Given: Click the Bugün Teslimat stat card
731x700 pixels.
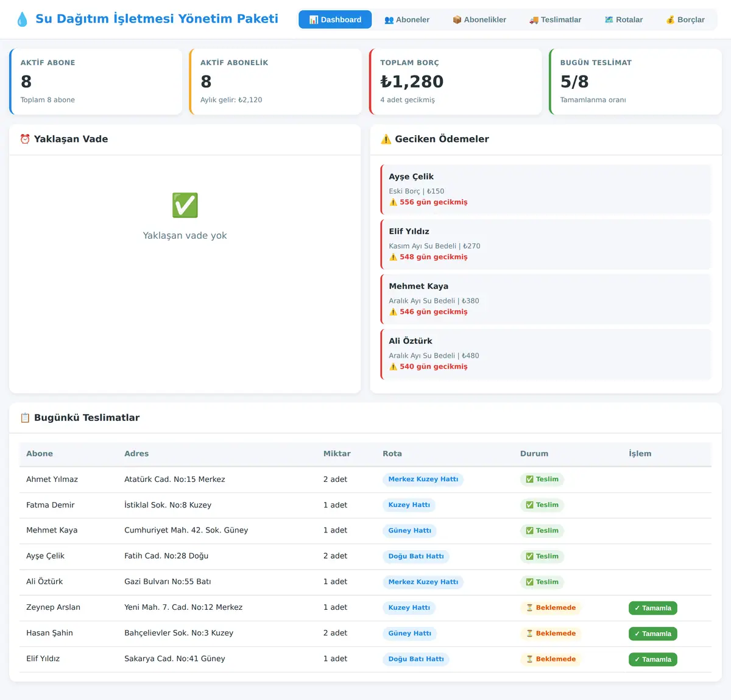Looking at the screenshot, I should click(x=635, y=82).
